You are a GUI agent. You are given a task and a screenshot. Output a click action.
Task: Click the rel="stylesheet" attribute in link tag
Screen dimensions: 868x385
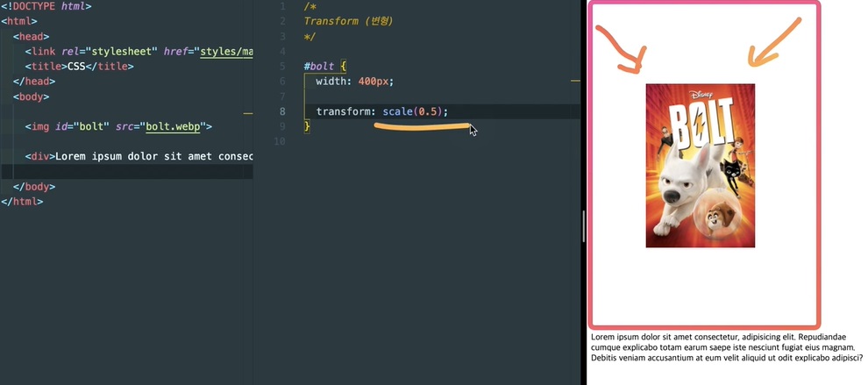pos(110,52)
